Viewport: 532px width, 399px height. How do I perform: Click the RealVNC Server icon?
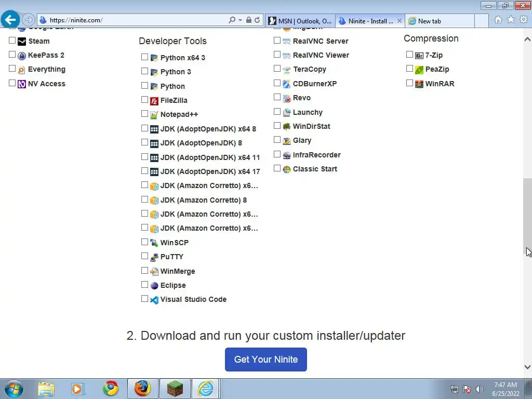[287, 42]
